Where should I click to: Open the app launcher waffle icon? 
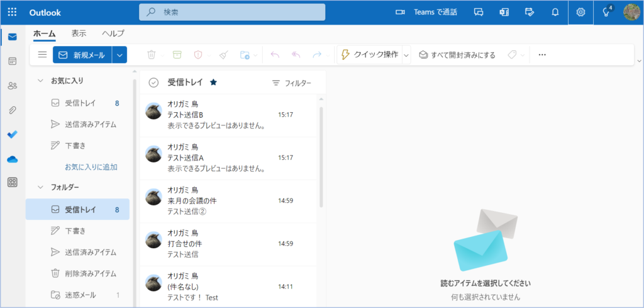point(13,12)
